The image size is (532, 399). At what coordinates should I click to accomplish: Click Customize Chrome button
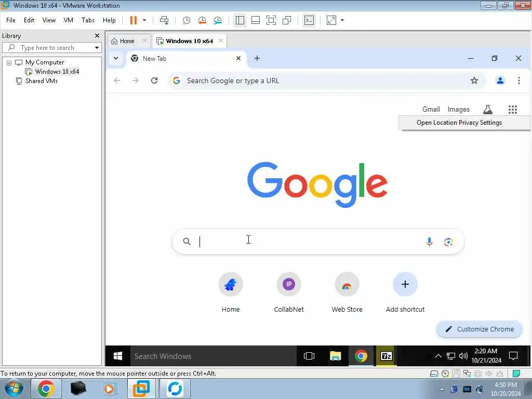(x=480, y=329)
